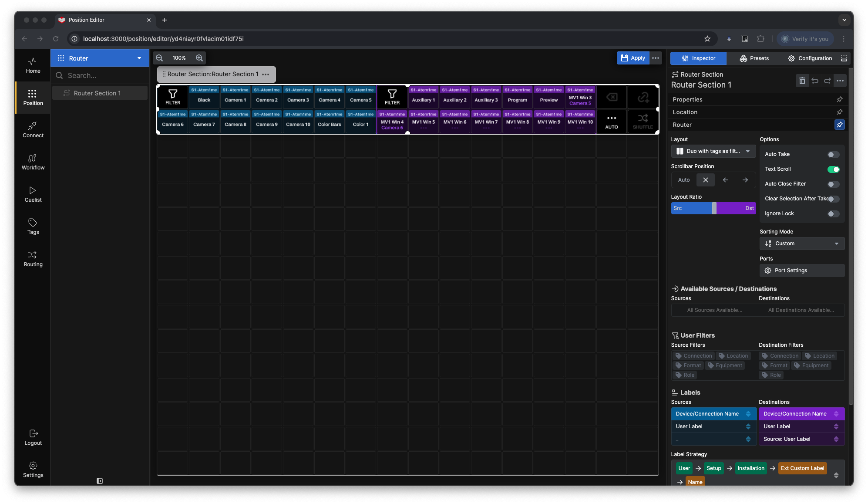Enable the Ignore Lock switch

coord(833,214)
